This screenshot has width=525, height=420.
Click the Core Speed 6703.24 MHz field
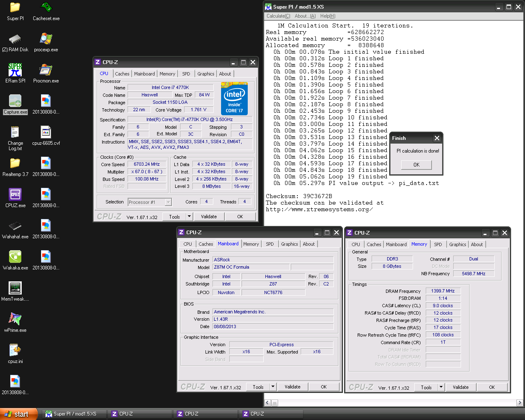coord(147,164)
